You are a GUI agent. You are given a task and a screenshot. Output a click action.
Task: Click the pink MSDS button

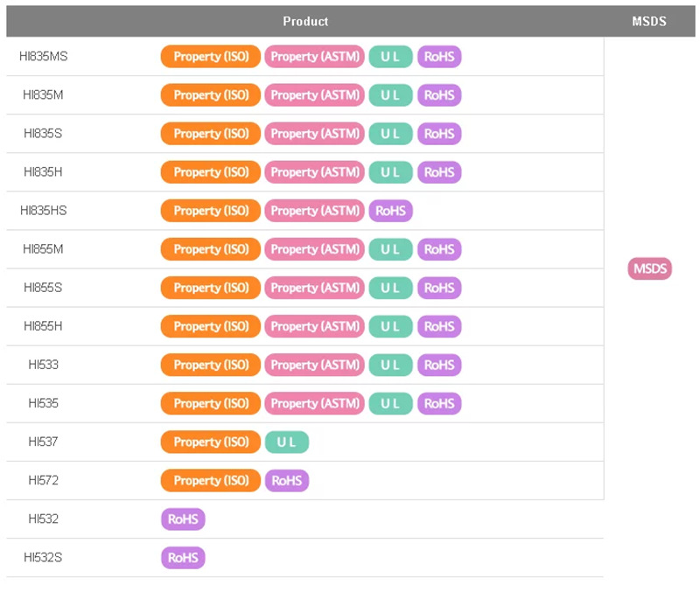(x=649, y=268)
